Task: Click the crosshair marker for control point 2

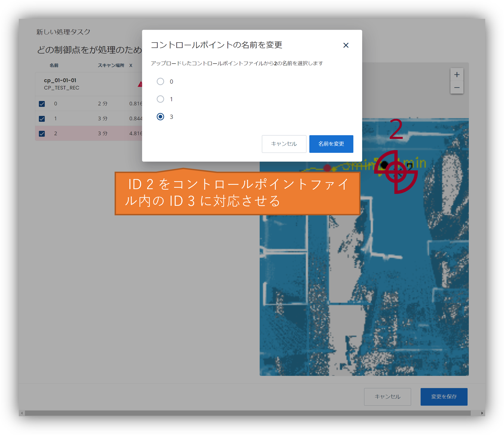Action: click(396, 172)
